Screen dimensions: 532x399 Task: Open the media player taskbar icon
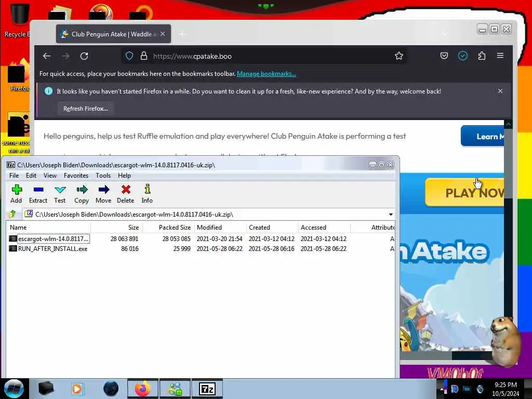[77, 389]
